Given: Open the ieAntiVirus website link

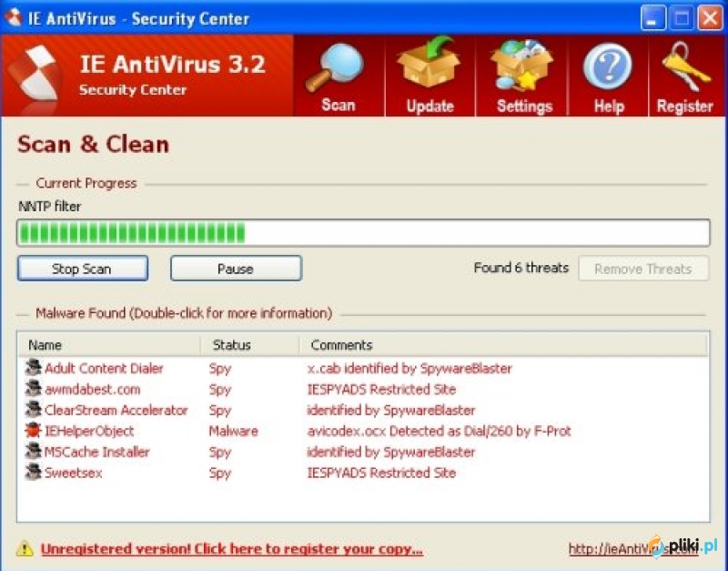Looking at the screenshot, I should click(633, 549).
